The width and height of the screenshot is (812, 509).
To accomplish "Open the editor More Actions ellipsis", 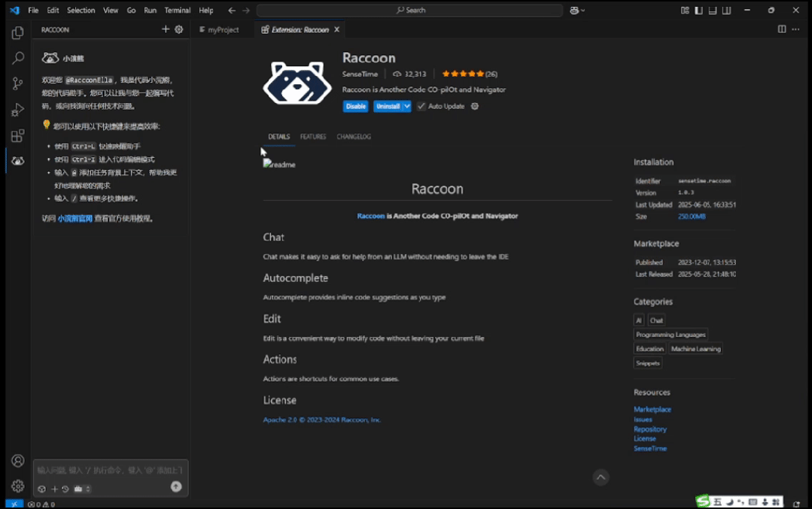I will coord(795,29).
